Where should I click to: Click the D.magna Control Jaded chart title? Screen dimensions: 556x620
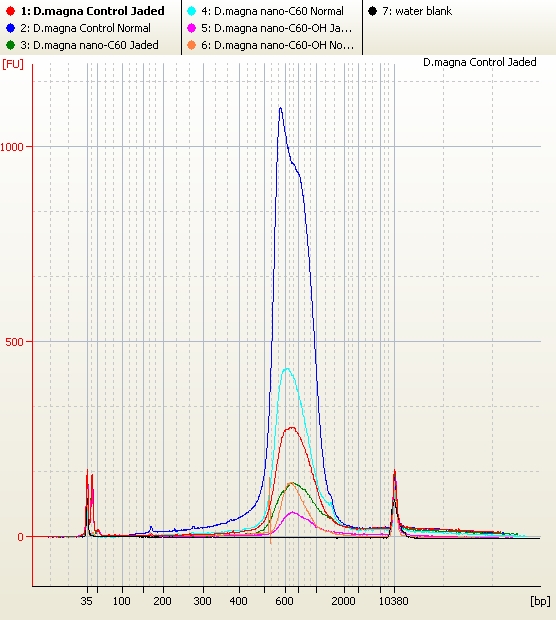click(x=480, y=62)
